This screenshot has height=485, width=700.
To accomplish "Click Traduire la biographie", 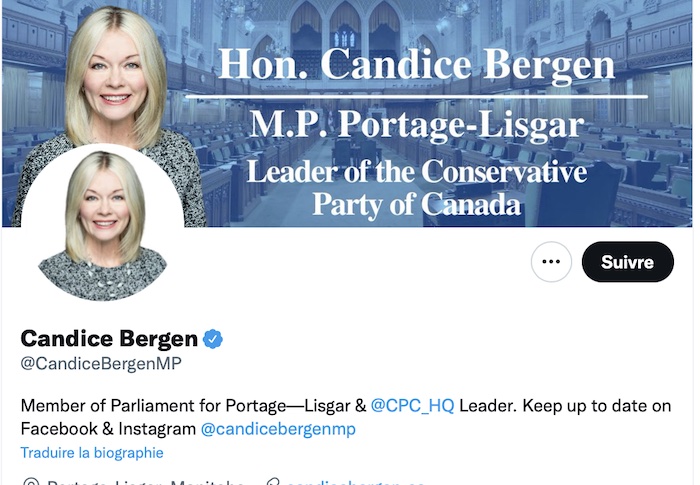I will click(x=92, y=453).
